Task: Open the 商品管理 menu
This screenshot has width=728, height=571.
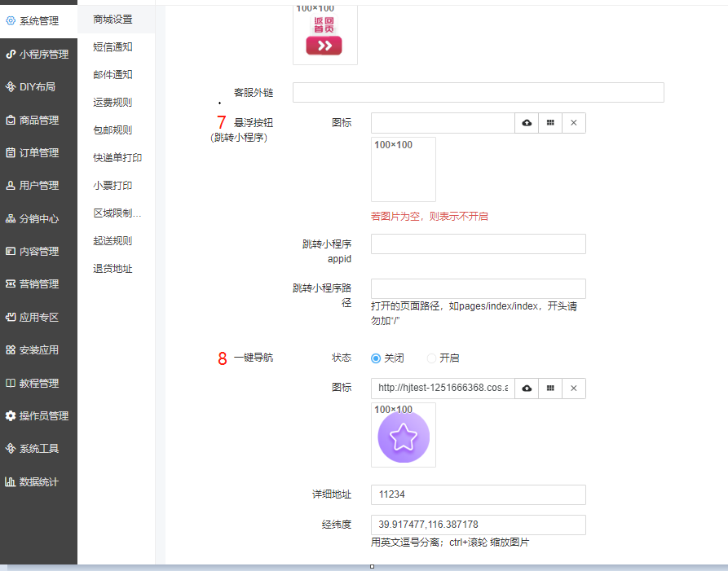Action: [38, 121]
